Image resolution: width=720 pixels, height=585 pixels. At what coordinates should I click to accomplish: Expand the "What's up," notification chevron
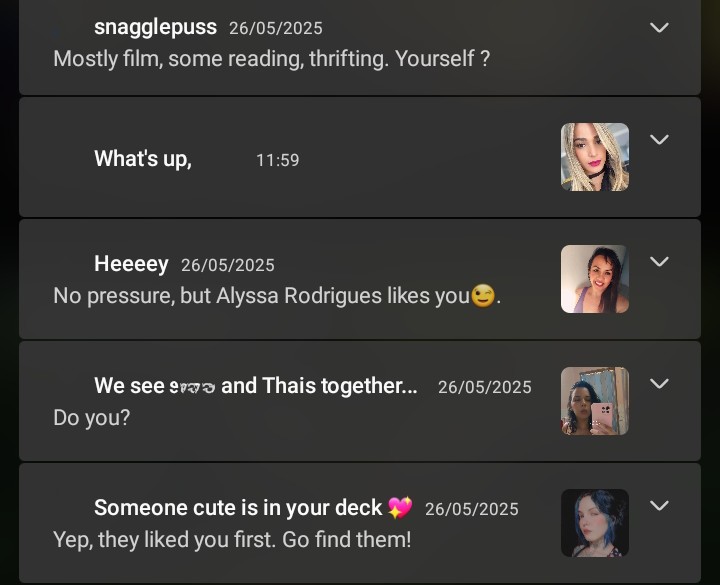point(659,140)
